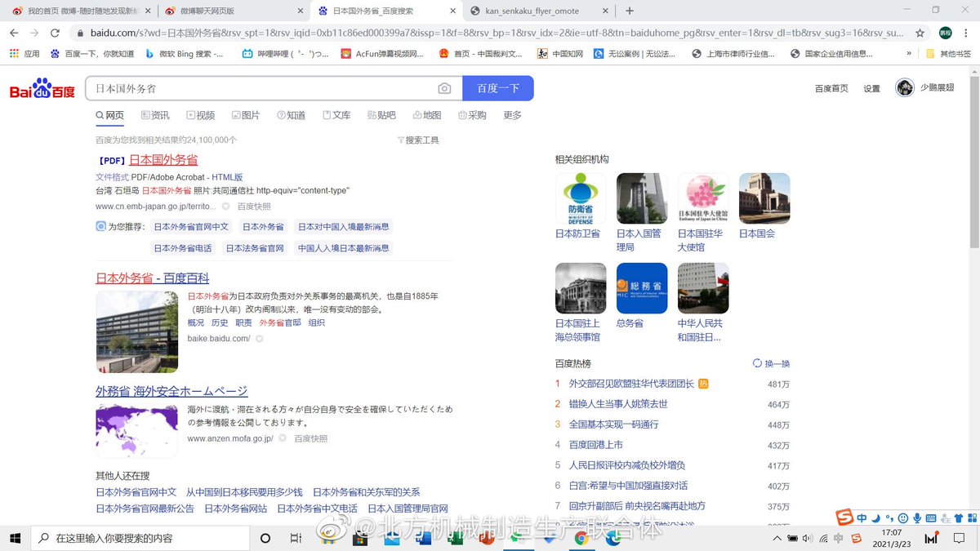
Task: Open Task View on the taskbar
Action: click(296, 538)
